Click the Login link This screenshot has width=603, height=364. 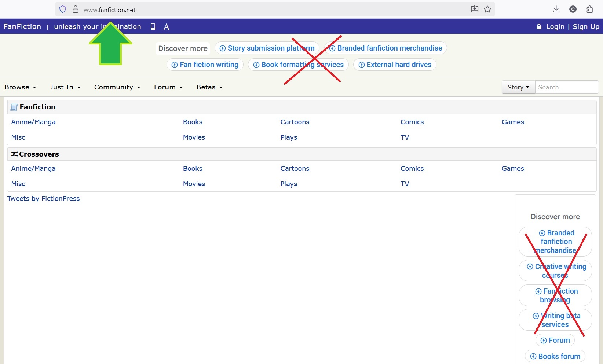click(555, 27)
